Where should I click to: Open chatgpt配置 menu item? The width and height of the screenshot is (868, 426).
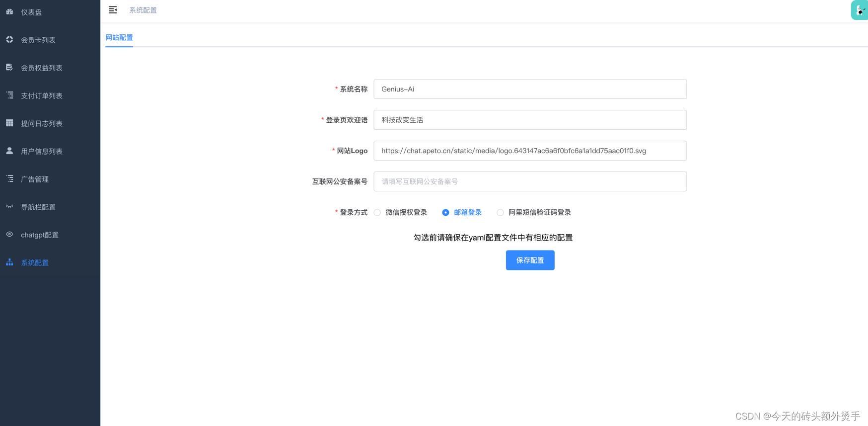pos(50,235)
